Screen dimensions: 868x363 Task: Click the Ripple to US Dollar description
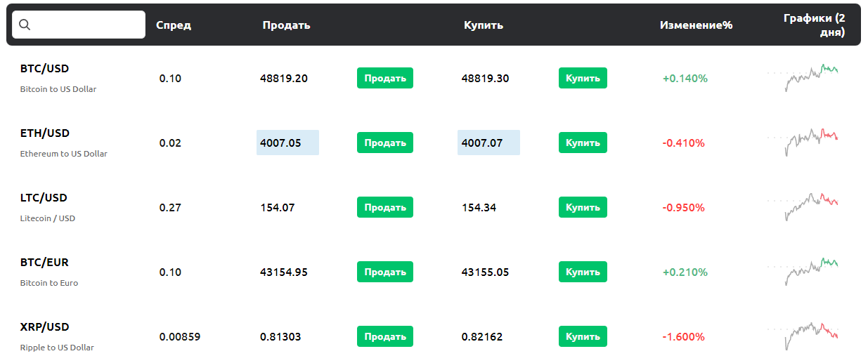pos(57,348)
